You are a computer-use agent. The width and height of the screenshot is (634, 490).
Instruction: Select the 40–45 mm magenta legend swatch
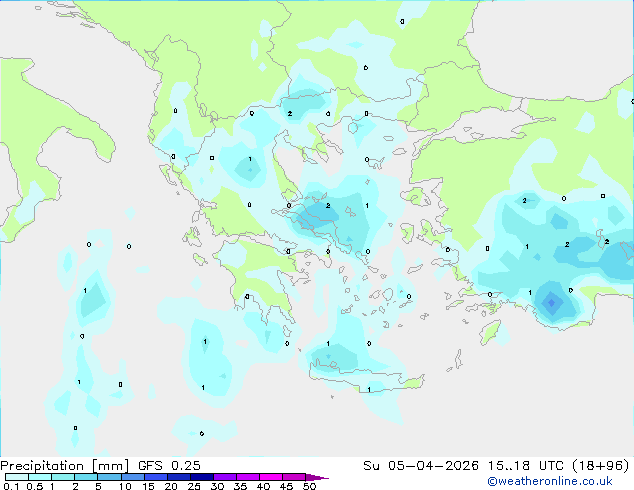(271, 477)
